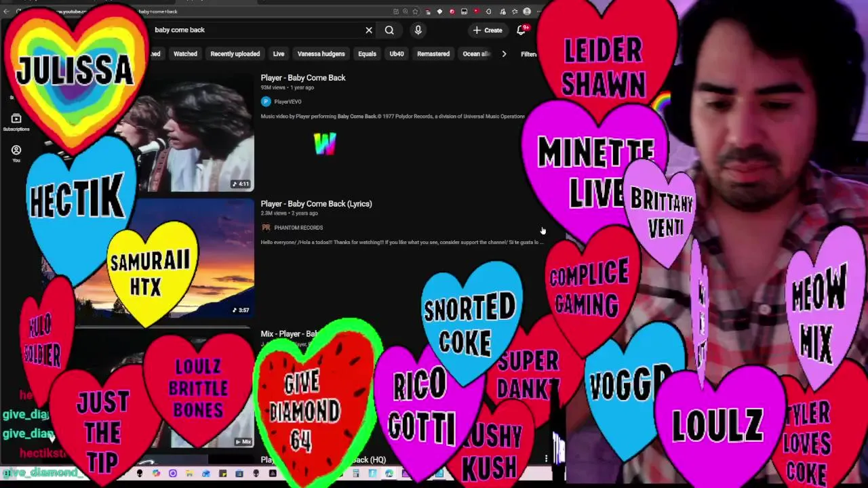Open File Explorer from the taskbar
The height and width of the screenshot is (488, 868).
pyautogui.click(x=189, y=473)
